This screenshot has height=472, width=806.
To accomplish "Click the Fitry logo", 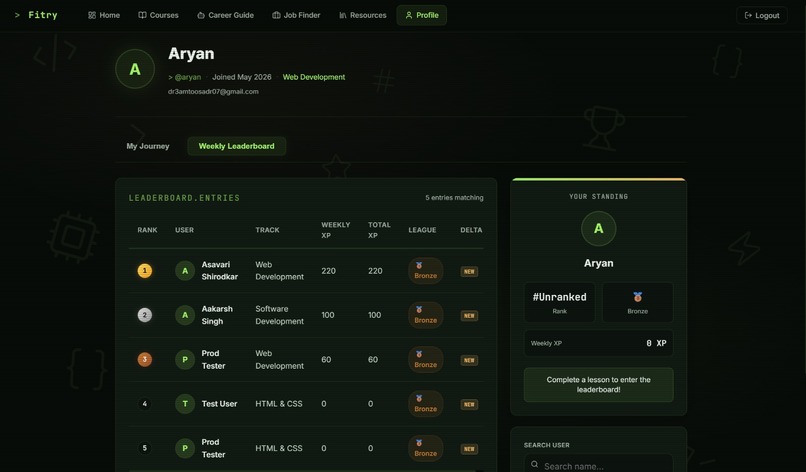I will [36, 15].
